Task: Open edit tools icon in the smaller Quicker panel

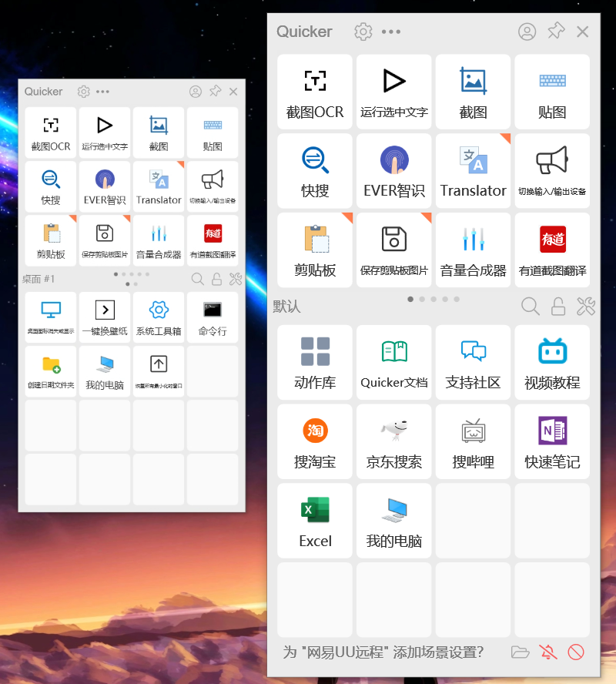Action: click(x=236, y=279)
